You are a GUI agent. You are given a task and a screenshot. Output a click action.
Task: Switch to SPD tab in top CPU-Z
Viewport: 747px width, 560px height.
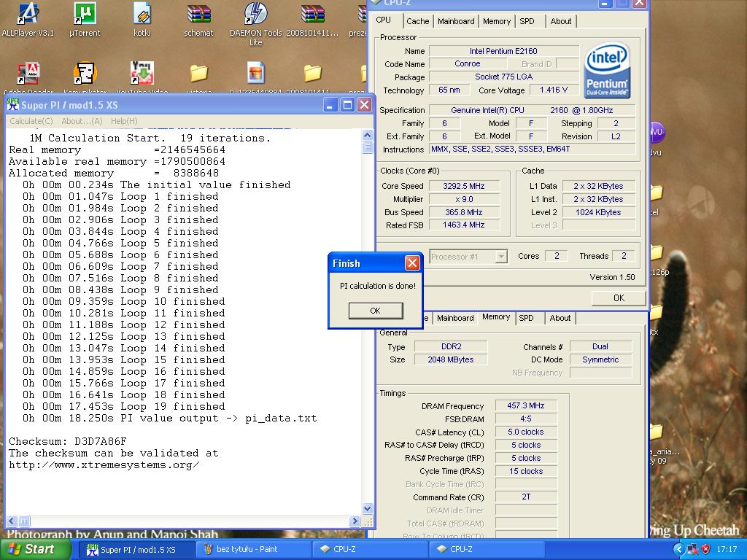(527, 21)
